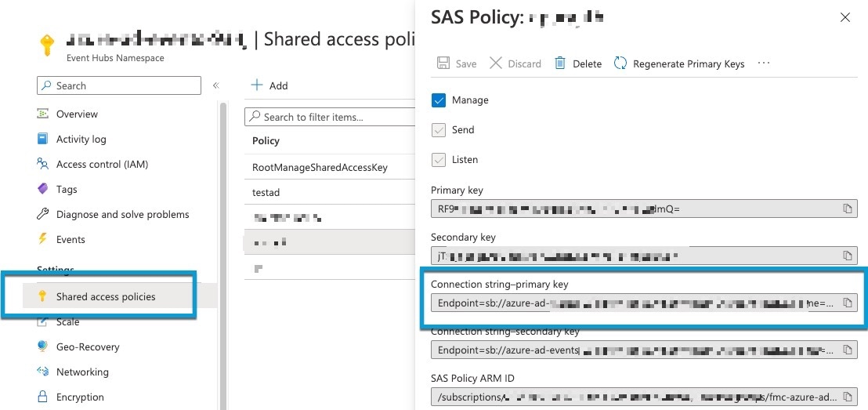Delete the SAS policy

(x=578, y=63)
